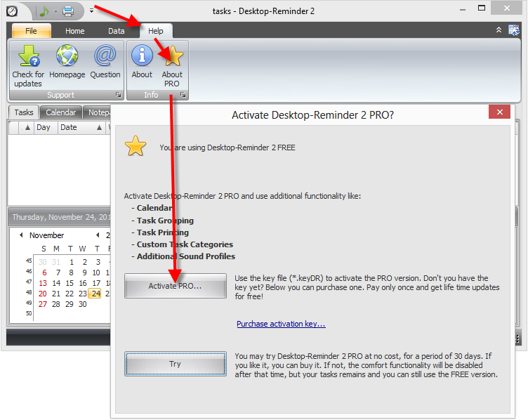
Task: Open the About info icon
Action: click(142, 55)
